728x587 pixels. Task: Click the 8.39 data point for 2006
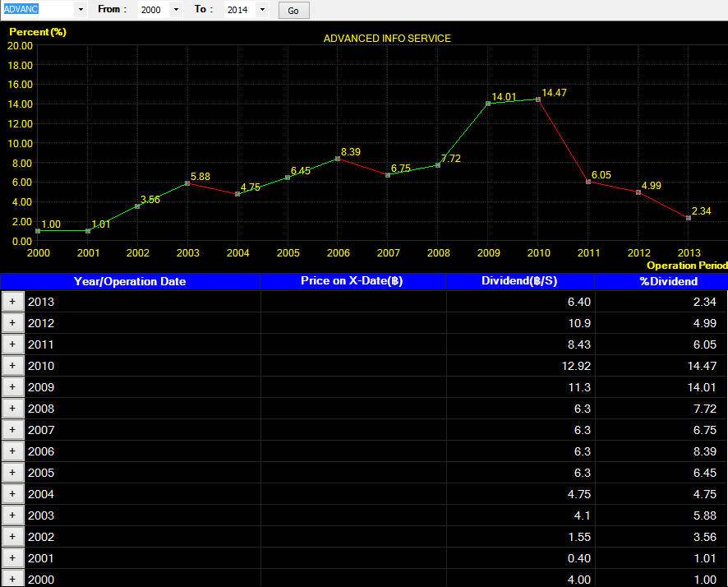tap(338, 159)
